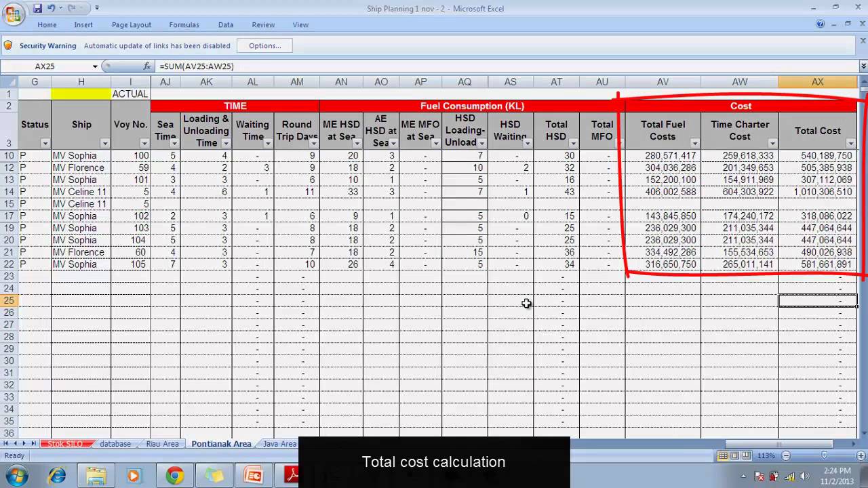Switch to Java Area sheet

[279, 444]
